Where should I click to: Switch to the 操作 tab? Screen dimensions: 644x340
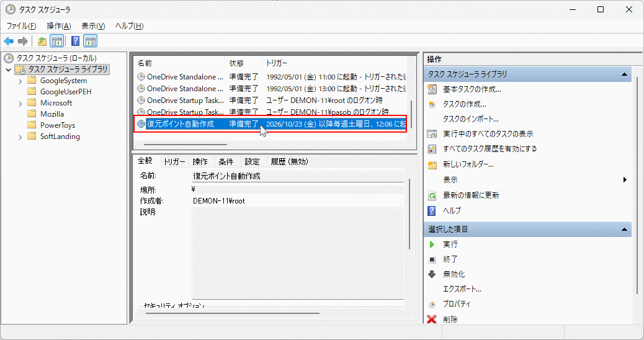200,162
